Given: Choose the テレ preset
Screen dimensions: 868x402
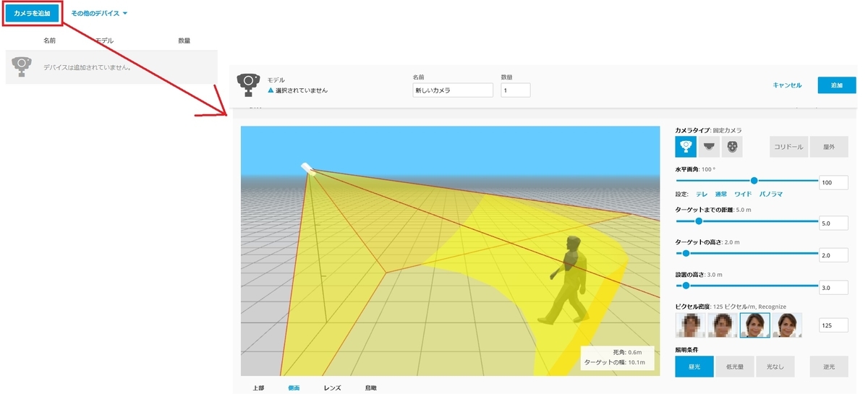Looking at the screenshot, I should click(x=702, y=194).
